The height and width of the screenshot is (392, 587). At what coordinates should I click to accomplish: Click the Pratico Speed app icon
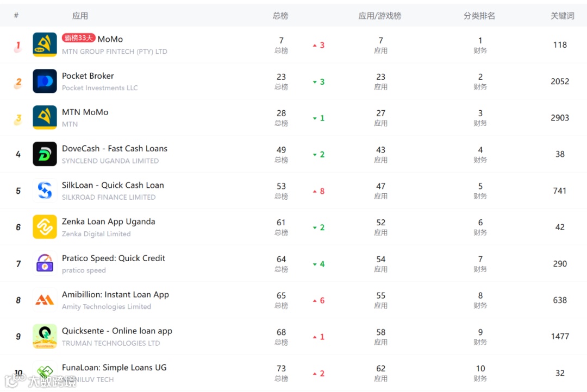[45, 263]
